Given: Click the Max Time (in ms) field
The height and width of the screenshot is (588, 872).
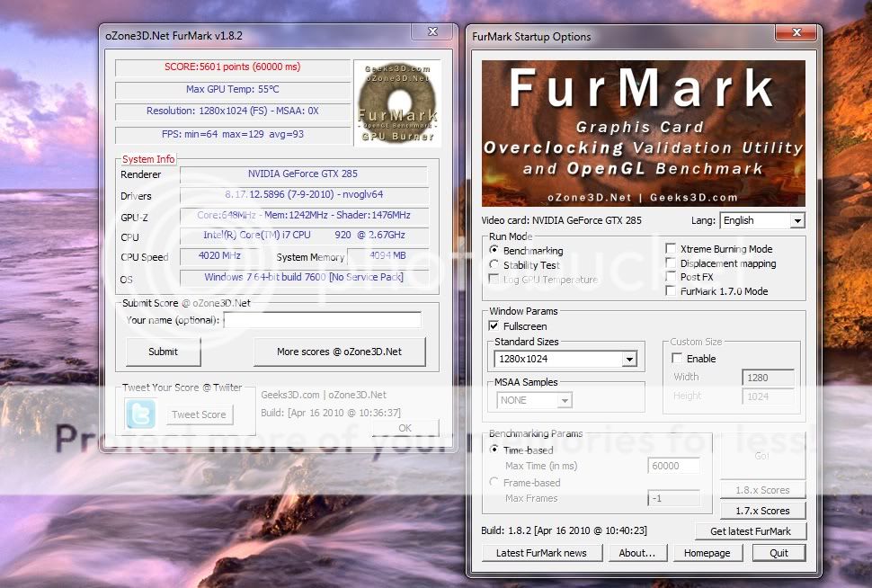Looking at the screenshot, I should coord(673,466).
